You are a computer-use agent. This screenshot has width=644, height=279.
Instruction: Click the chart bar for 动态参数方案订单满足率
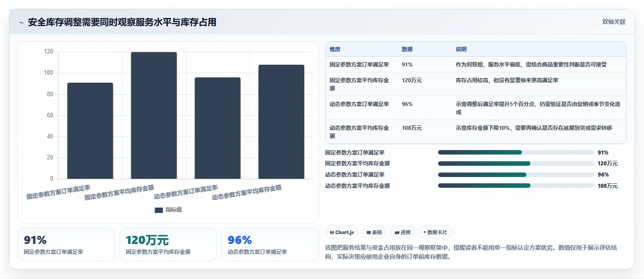tap(218, 128)
